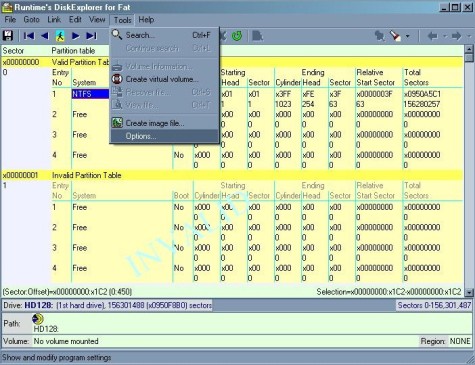The image size is (475, 365).
Task: Click the vertical scrollbar thumb
Action: (x=469, y=58)
